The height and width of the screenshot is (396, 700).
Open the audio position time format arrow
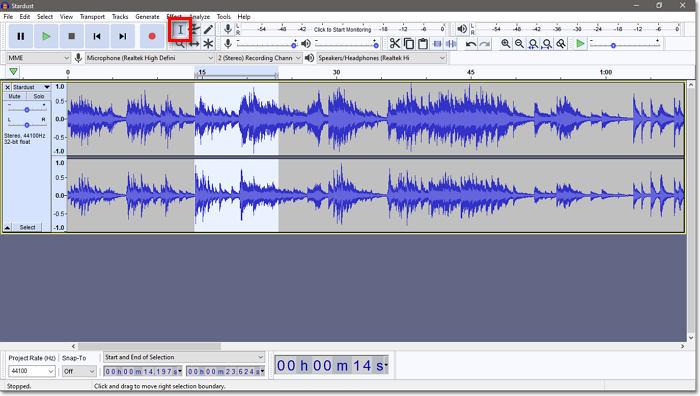[x=386, y=365]
